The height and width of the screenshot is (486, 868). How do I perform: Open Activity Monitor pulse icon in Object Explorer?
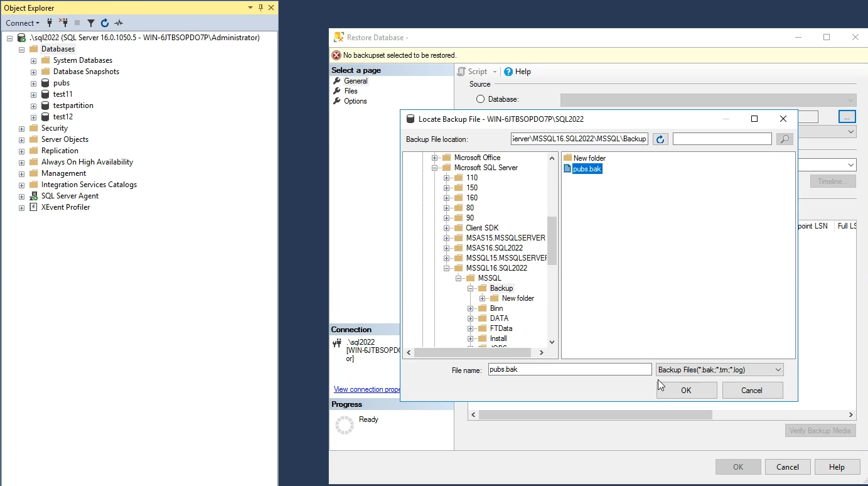click(119, 23)
